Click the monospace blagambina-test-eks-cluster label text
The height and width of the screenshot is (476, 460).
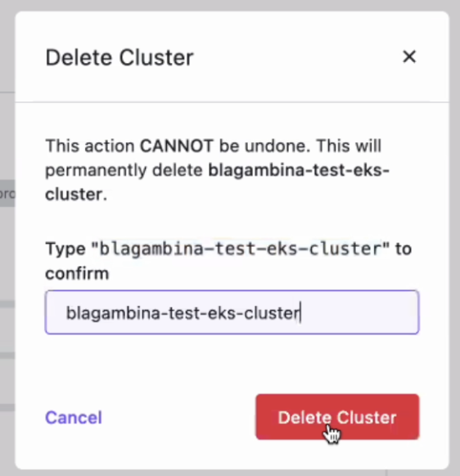tap(241, 249)
